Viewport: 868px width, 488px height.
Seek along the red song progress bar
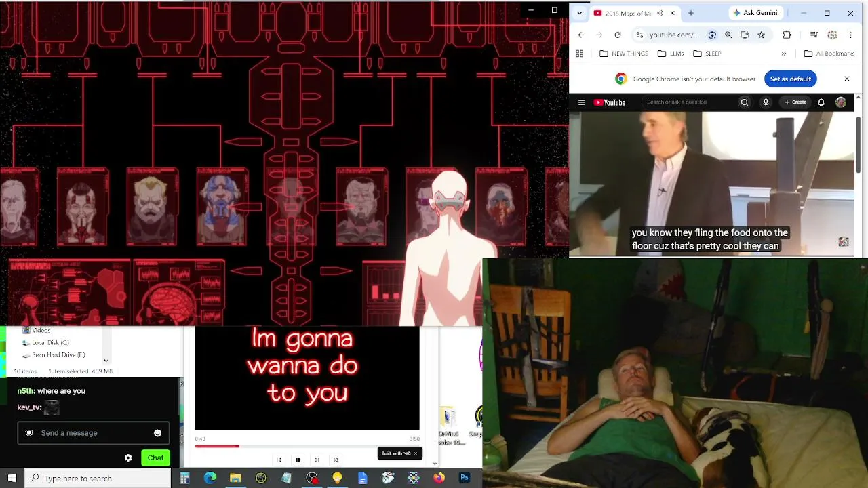tap(307, 446)
